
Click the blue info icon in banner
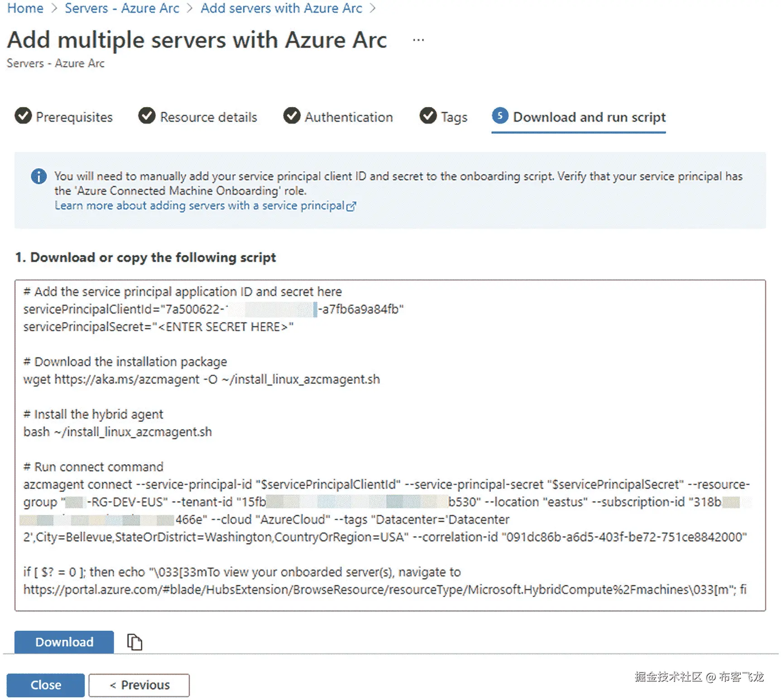pos(39,176)
